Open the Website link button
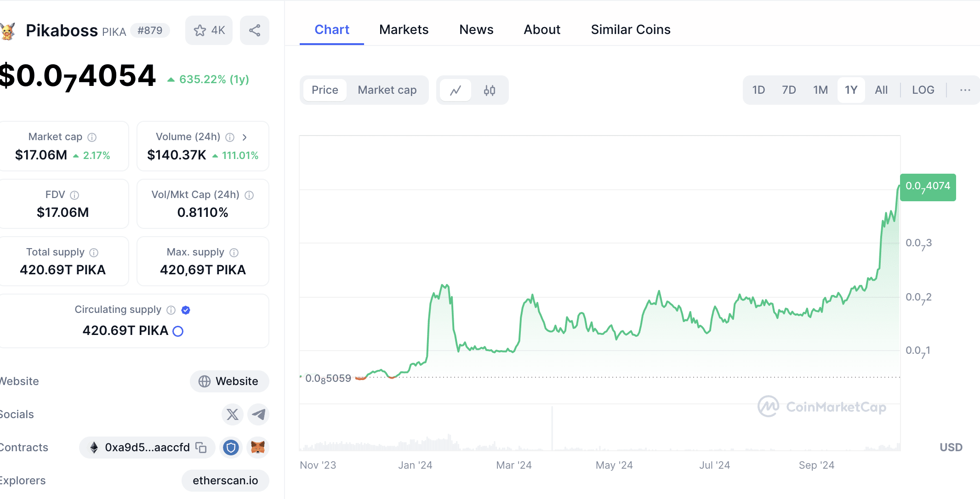 pos(229,381)
